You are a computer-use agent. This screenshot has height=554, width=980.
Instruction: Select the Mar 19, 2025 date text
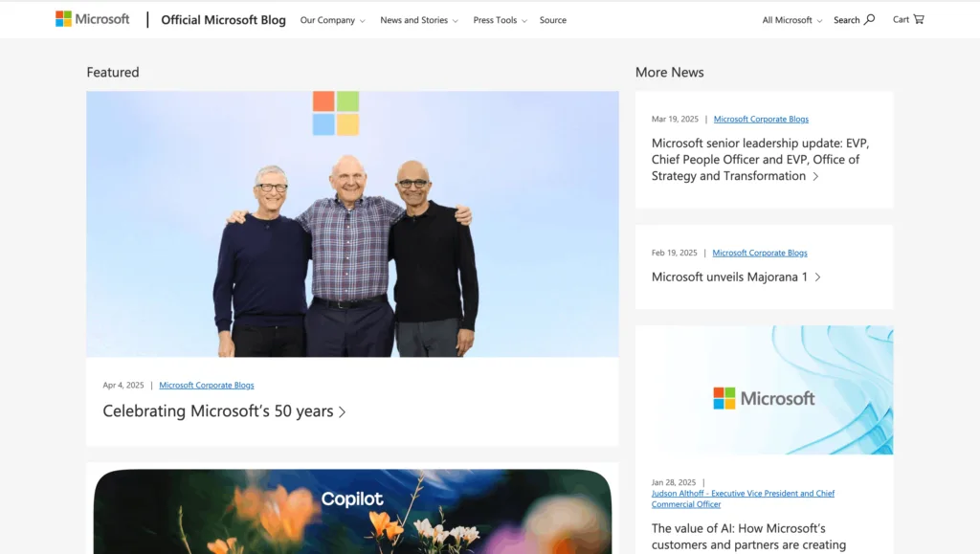tap(675, 120)
